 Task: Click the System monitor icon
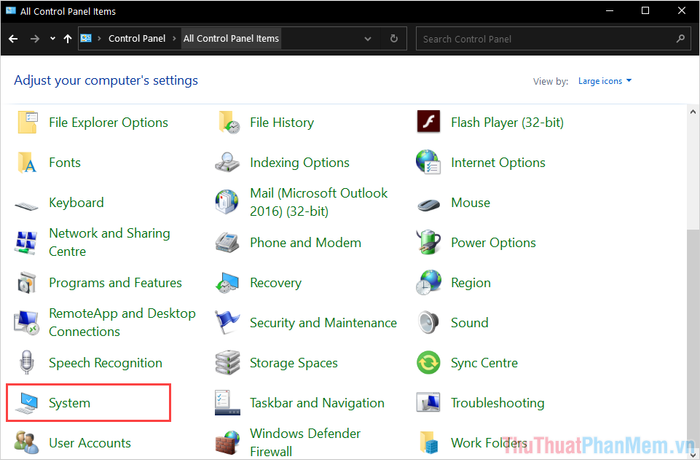pos(26,403)
